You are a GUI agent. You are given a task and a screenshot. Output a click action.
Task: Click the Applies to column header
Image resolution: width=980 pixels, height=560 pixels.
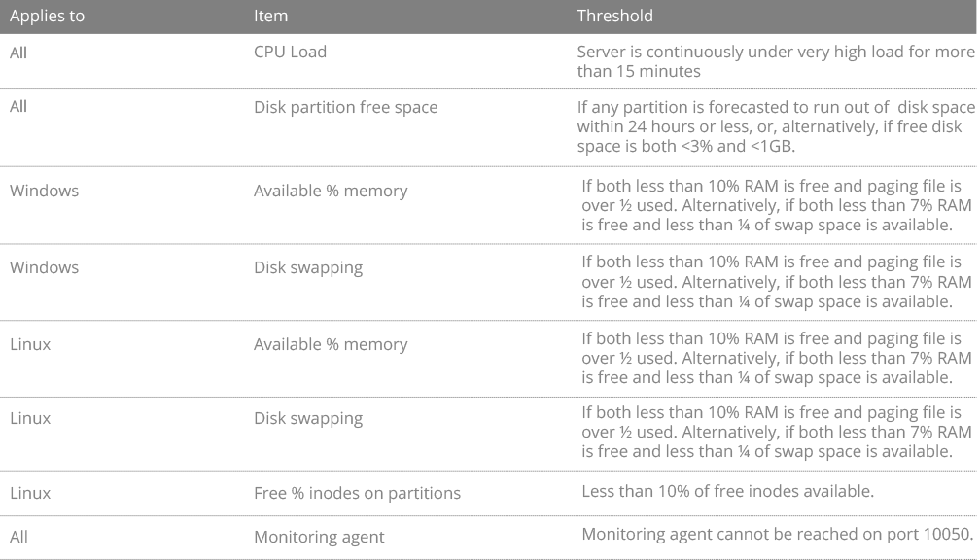(47, 16)
